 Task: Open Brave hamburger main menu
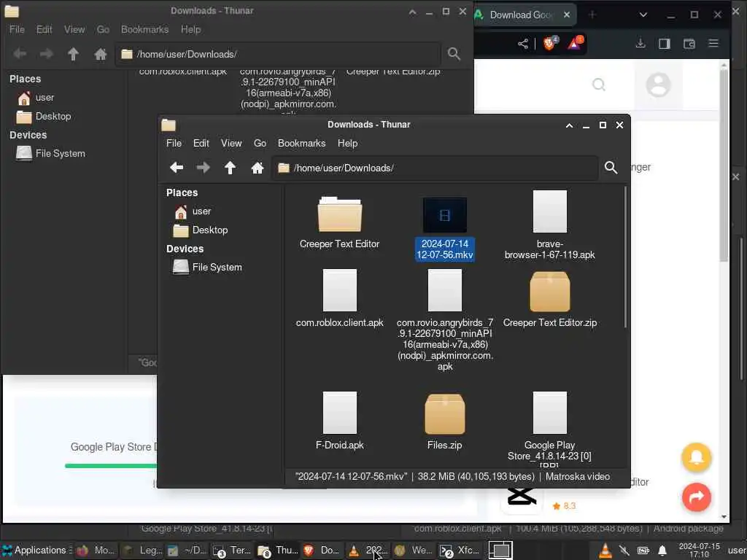pos(713,44)
